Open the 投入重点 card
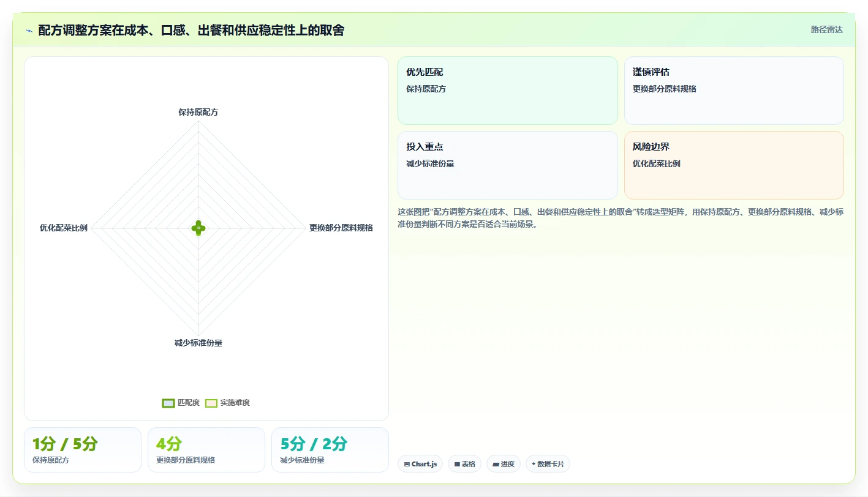 (x=508, y=165)
